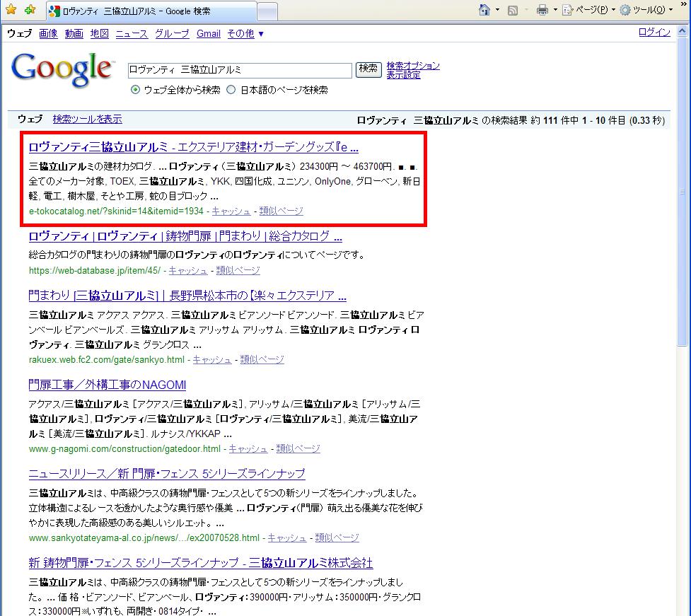Click the RSS feeds icon
Screen dimensions: 691x616
(x=513, y=10)
